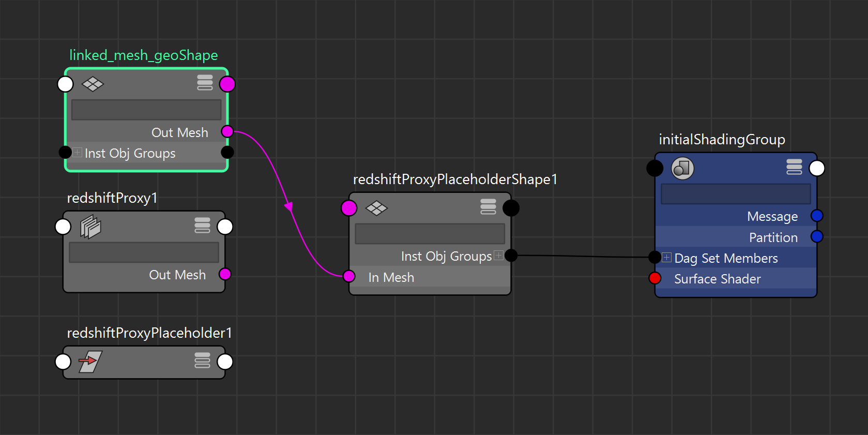Expand Inst Obj Groups on redshiftProxyPlaceholderShape1
Viewport: 868px width, 435px height.
point(498,255)
